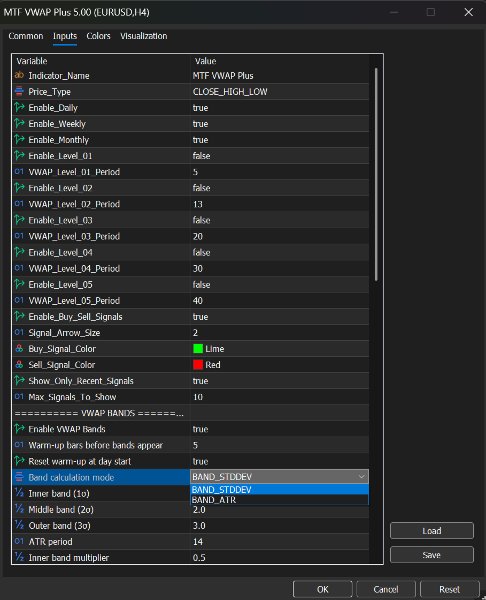486x600 pixels.
Task: Switch to the Inputs tab
Action: click(x=65, y=36)
